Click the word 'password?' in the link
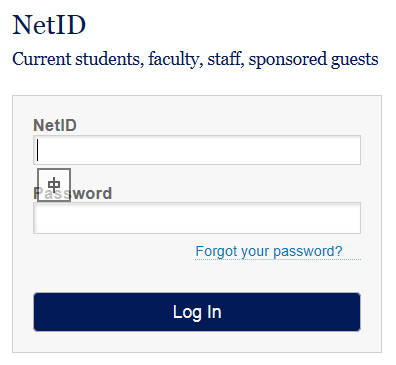The height and width of the screenshot is (365, 396). [x=308, y=251]
